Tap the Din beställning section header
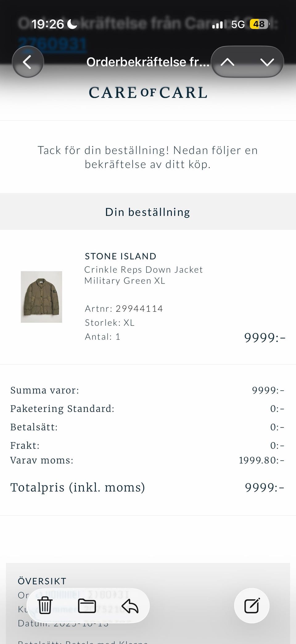This screenshot has width=296, height=644. coord(148,212)
